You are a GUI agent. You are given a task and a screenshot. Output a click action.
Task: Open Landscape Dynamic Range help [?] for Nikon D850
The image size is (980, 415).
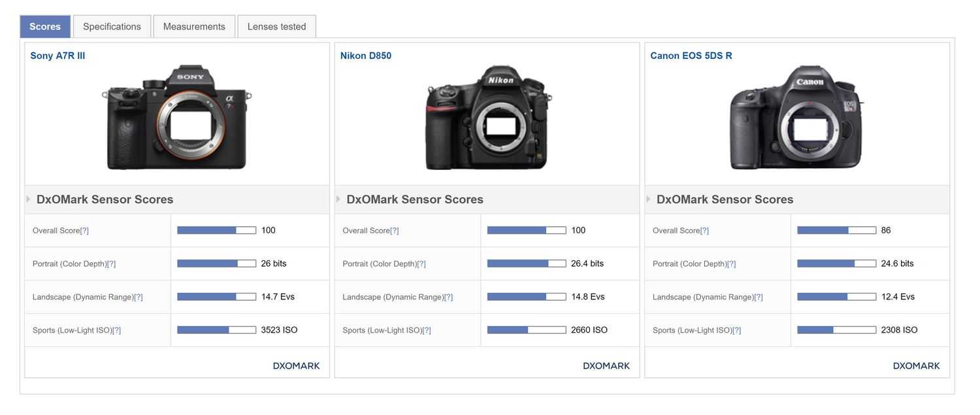coord(448,297)
